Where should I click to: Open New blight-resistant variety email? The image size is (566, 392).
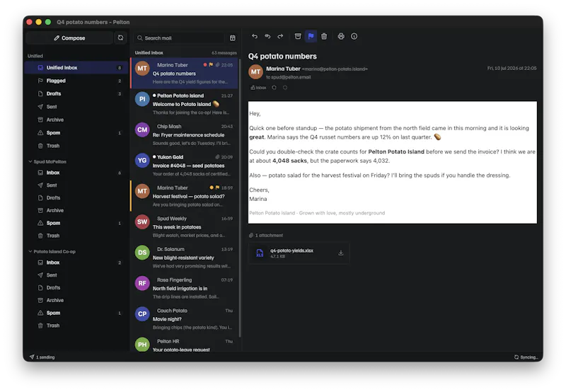tap(184, 258)
